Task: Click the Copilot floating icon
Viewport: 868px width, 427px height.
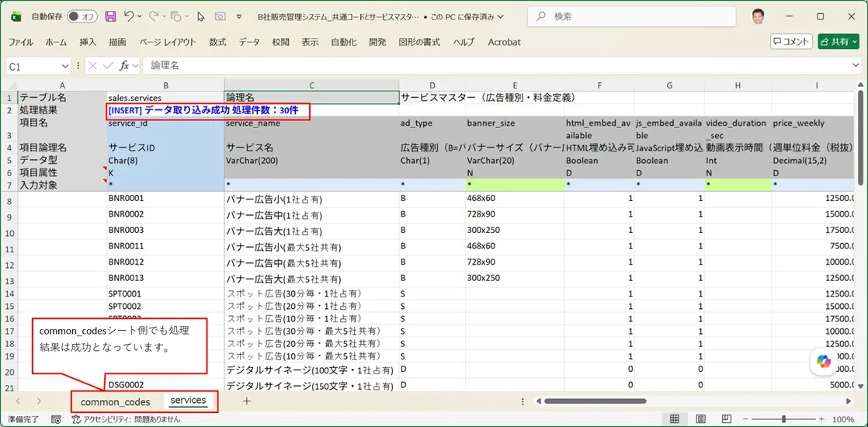Action: point(824,362)
